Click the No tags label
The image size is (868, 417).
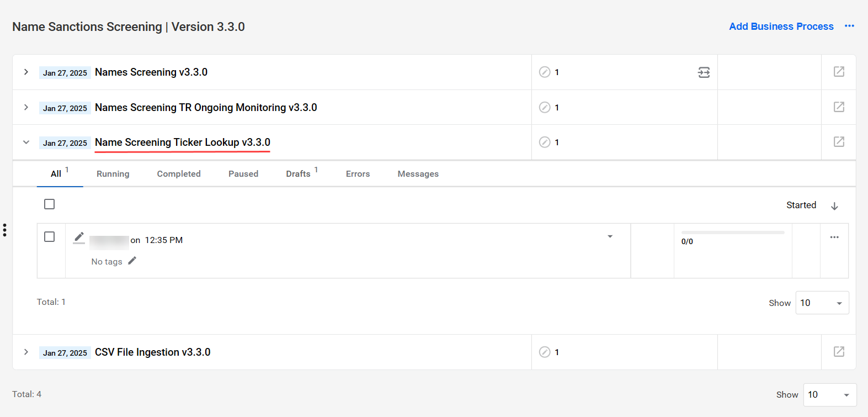click(106, 261)
